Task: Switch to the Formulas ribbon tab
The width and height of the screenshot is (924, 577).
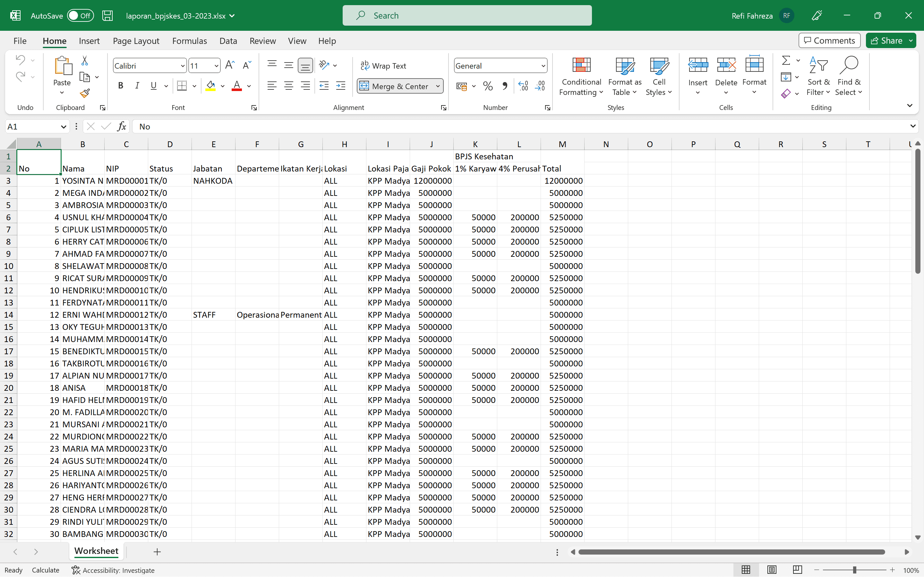Action: (189, 41)
